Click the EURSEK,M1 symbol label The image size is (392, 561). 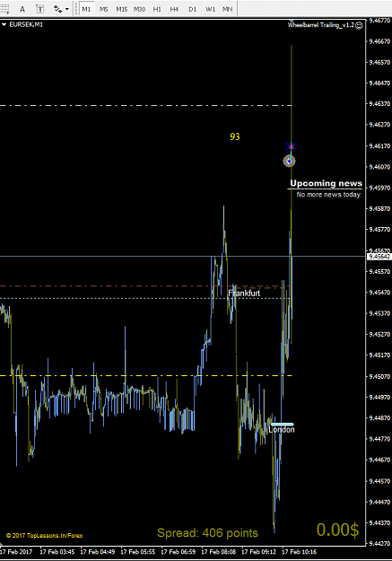pos(26,25)
